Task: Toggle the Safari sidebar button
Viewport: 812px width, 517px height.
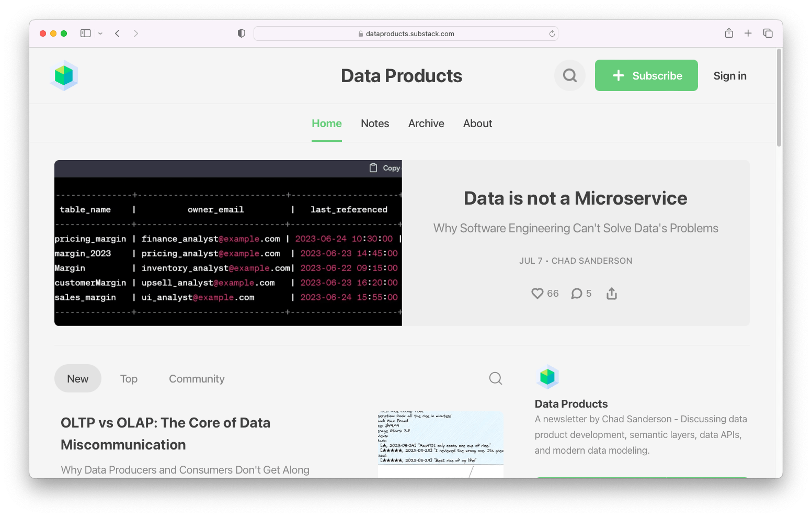Action: point(85,33)
